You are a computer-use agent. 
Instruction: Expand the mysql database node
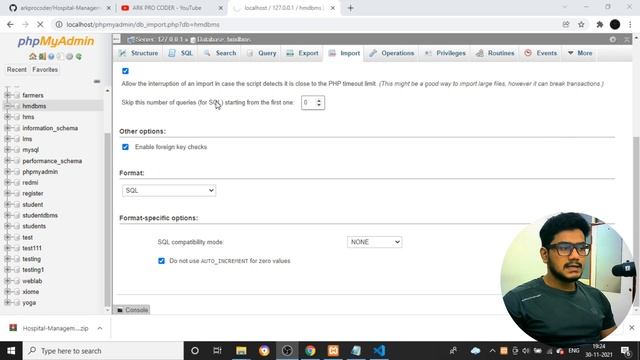(x=7, y=150)
